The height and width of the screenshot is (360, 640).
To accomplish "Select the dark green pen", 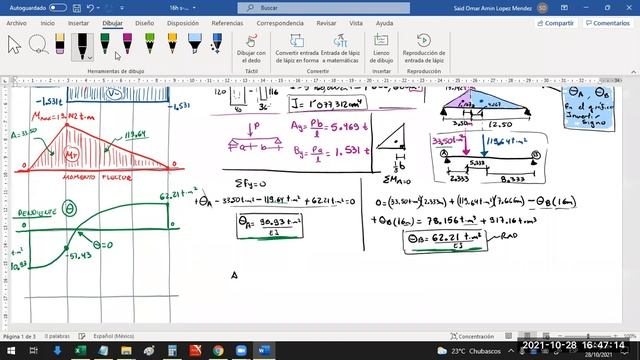I will pos(105,44).
